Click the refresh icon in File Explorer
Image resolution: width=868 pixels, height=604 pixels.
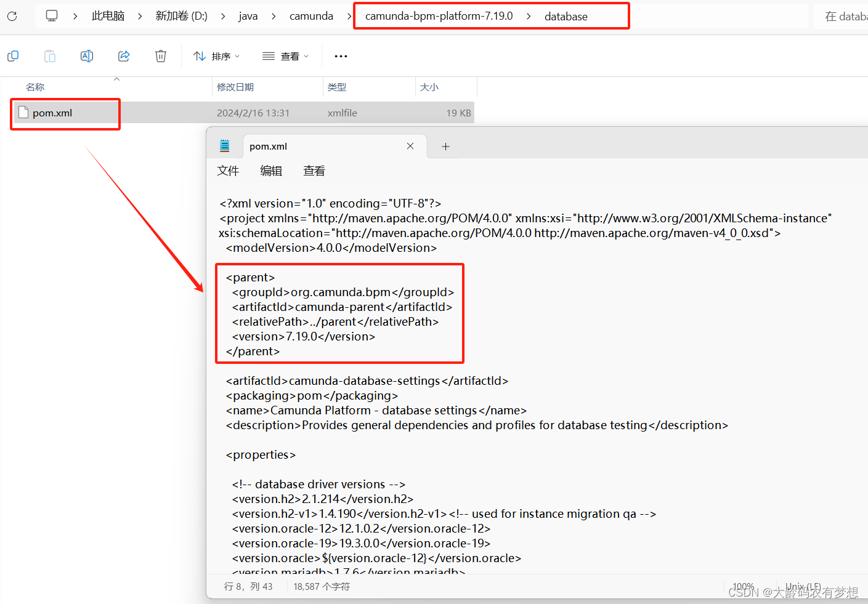coord(12,16)
